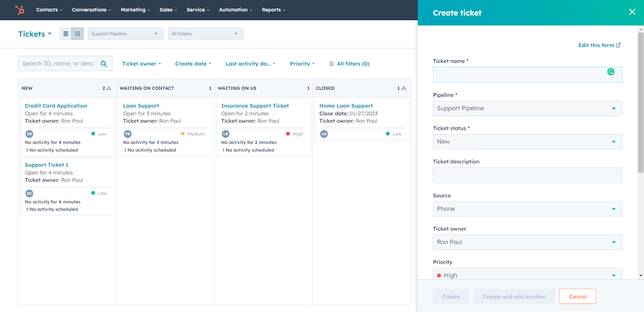Click the WAITING ON CONTACT column header

165,88
